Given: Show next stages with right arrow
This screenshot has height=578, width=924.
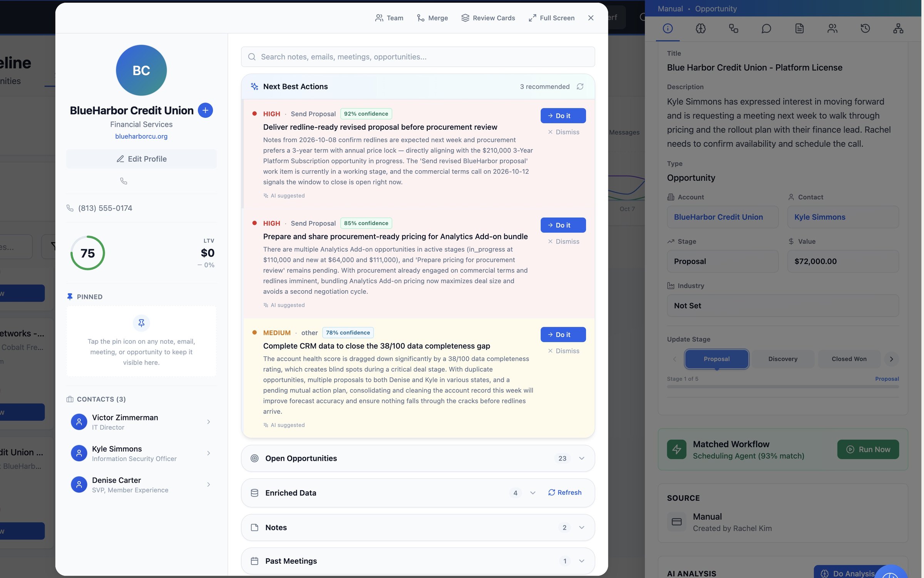Looking at the screenshot, I should [891, 359].
